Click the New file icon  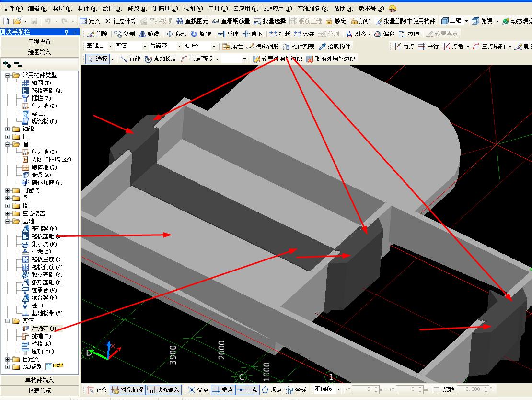6,21
